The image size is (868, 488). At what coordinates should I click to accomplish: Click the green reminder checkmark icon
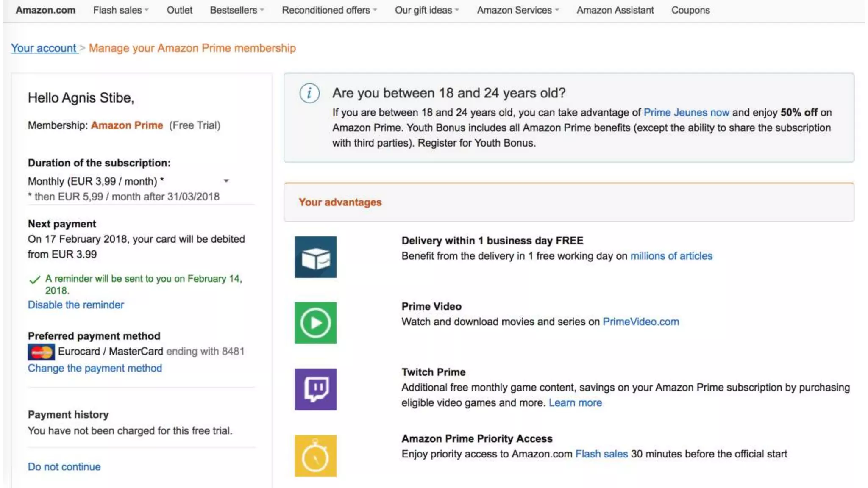click(x=34, y=280)
